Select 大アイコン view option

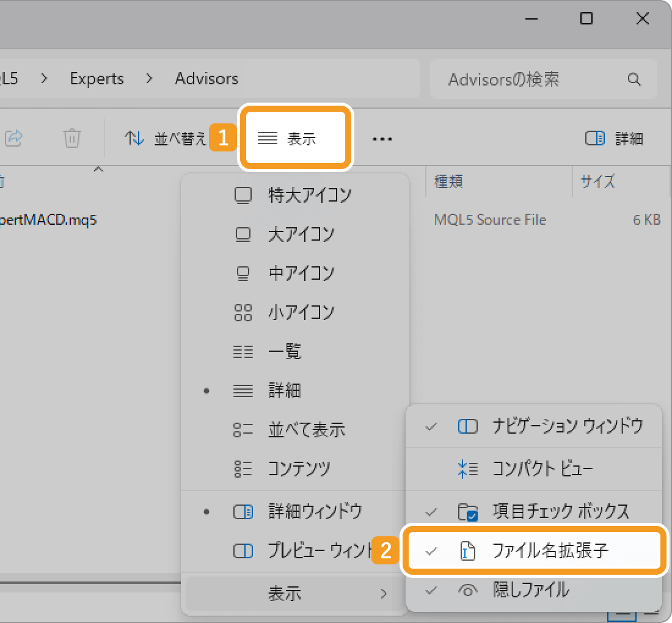click(x=295, y=235)
